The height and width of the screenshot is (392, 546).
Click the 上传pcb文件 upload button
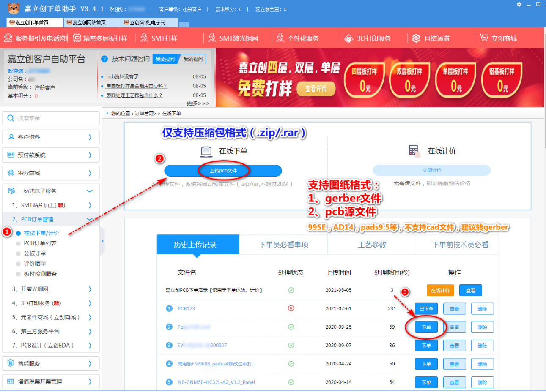pyautogui.click(x=223, y=171)
